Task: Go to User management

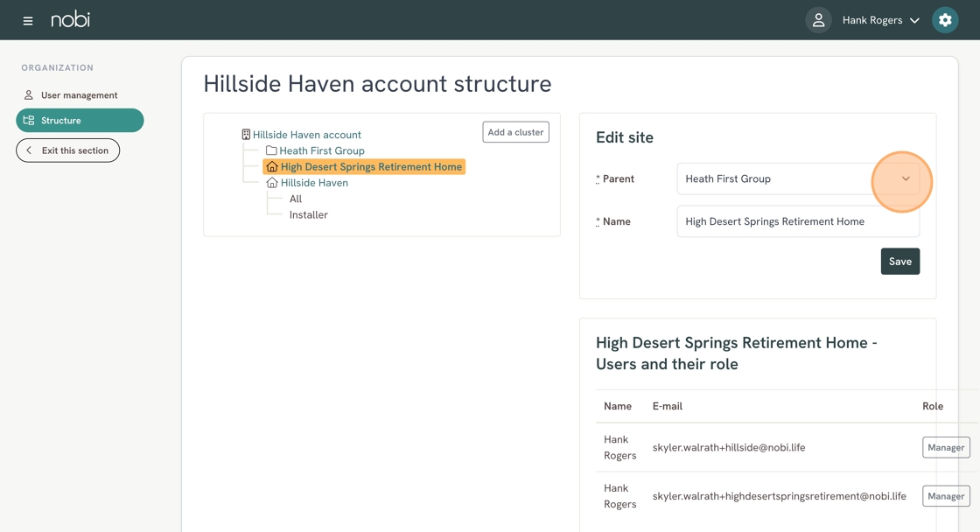Action: 80,95
